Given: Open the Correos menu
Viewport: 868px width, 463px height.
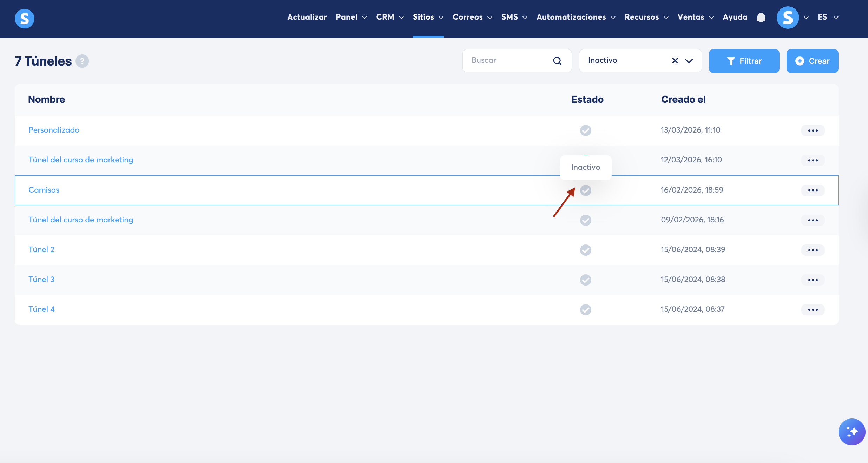Looking at the screenshot, I should click(x=472, y=17).
